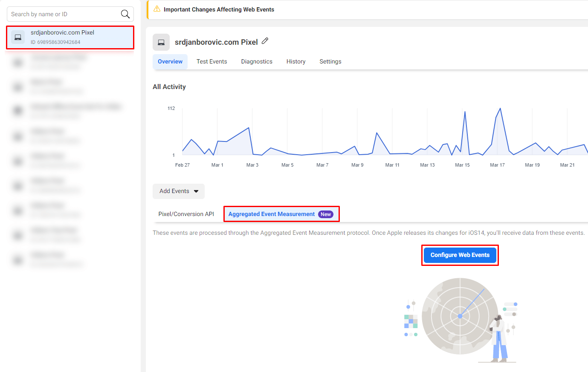
Task: Select the Aggregated Event Measurement tab
Action: [281, 214]
